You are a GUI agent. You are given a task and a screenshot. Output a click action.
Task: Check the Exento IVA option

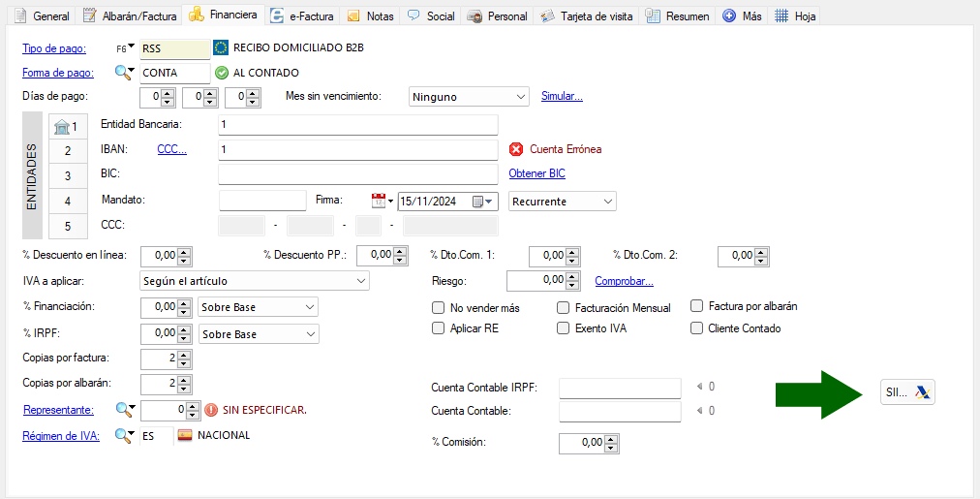[564, 328]
